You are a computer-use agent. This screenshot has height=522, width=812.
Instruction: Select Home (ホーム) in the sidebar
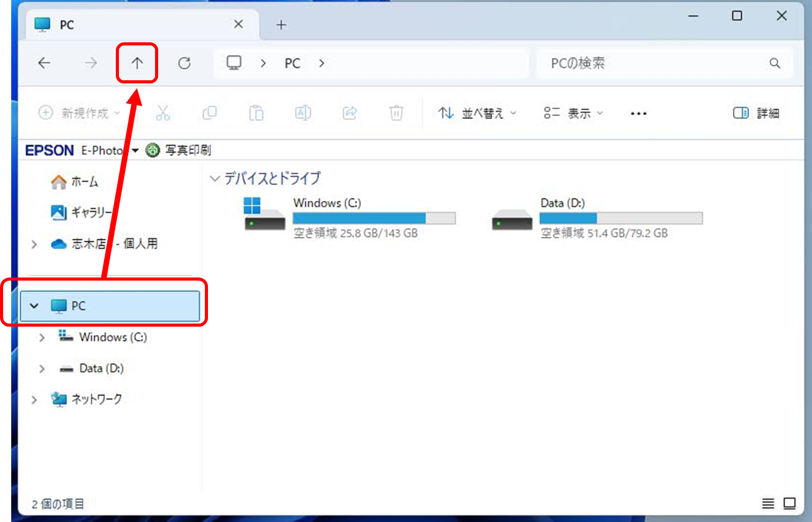(75, 182)
